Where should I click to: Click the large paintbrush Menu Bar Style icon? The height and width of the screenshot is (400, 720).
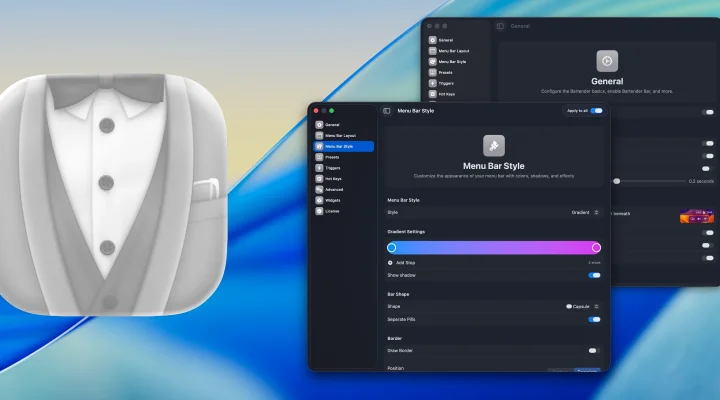pos(494,146)
